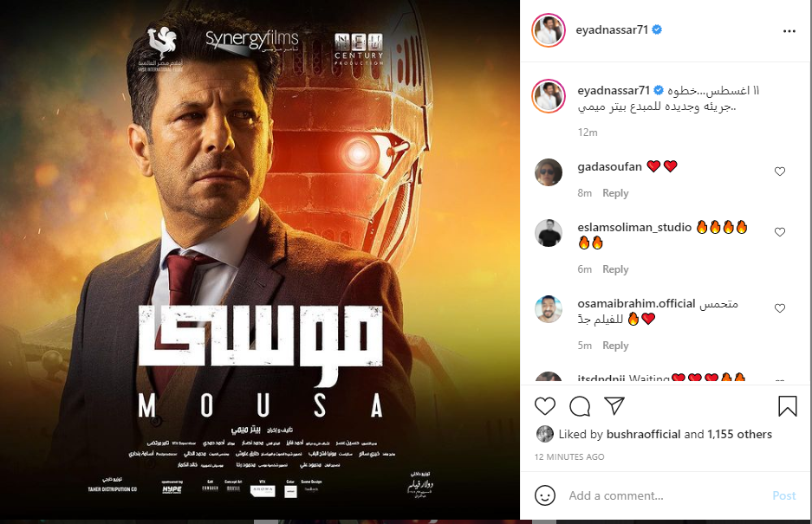Open eyadnassar71 username in header

point(612,29)
